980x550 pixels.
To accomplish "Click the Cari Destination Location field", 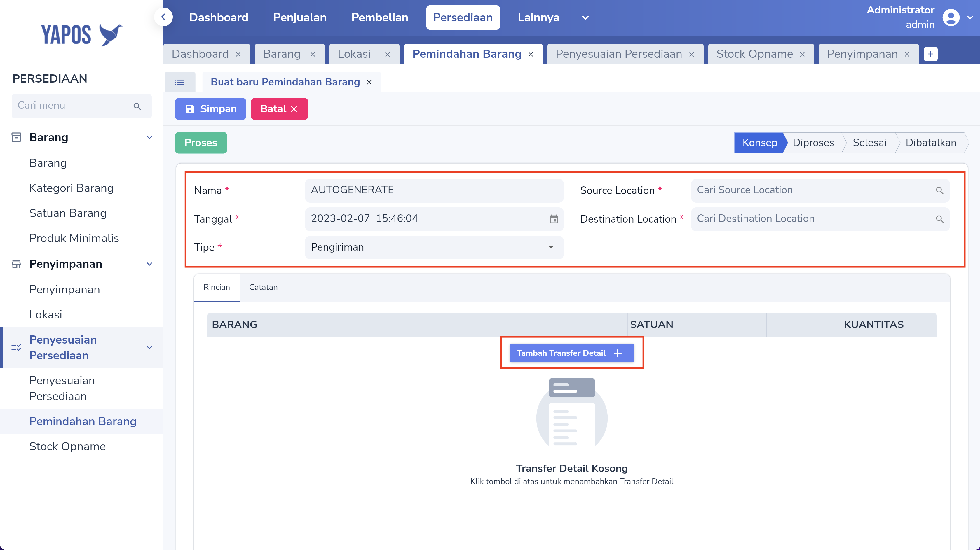I will coord(820,219).
